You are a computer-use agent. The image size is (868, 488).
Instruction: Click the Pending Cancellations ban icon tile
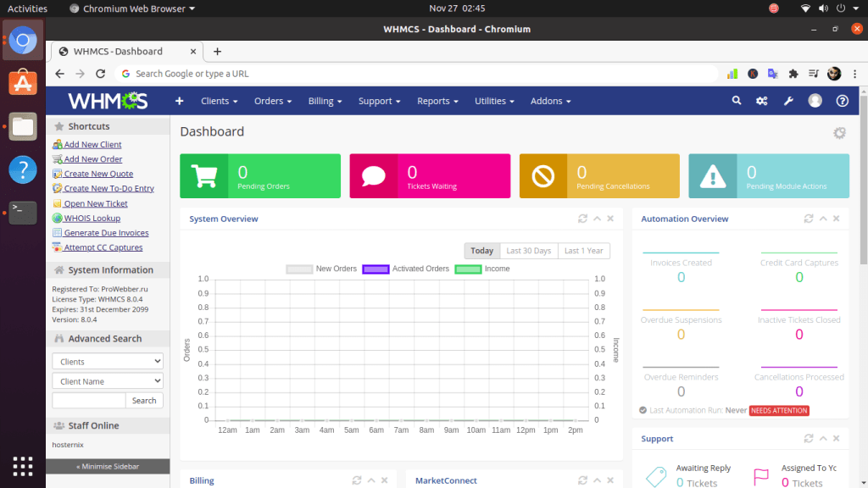click(599, 176)
